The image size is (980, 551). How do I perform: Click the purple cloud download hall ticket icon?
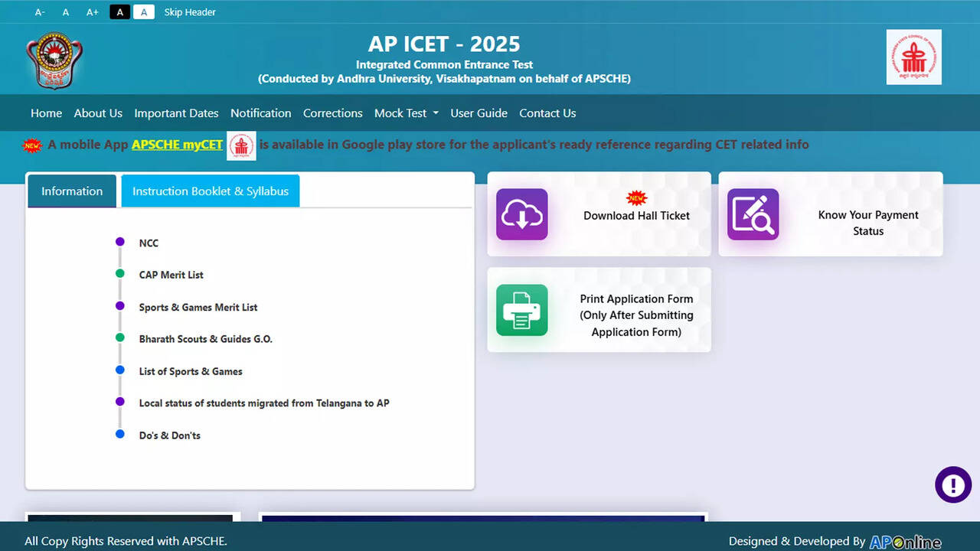[521, 214]
